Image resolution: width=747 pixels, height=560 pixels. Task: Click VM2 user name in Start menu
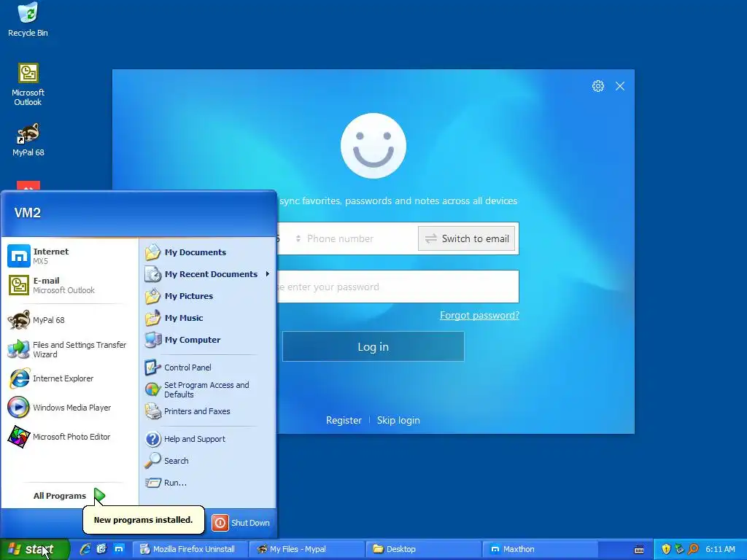pyautogui.click(x=28, y=213)
